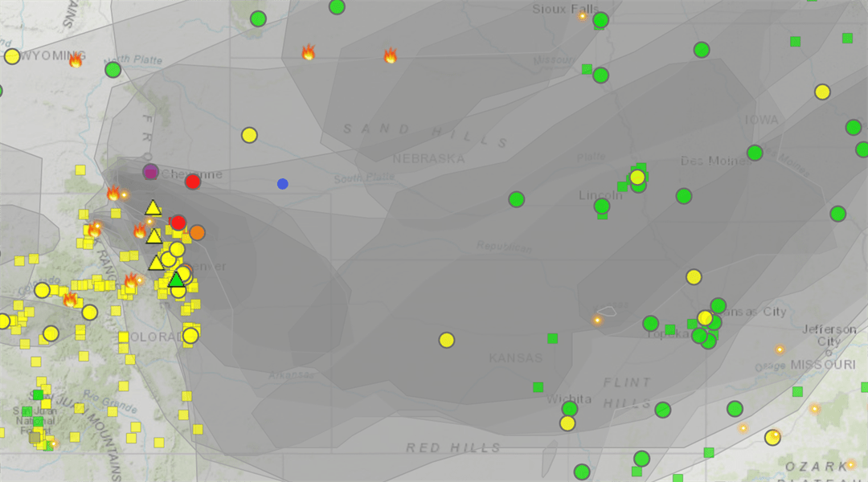Select the fire icon above the N of SAND HILLS
Screen dimensions: 868x482
[x=391, y=55]
